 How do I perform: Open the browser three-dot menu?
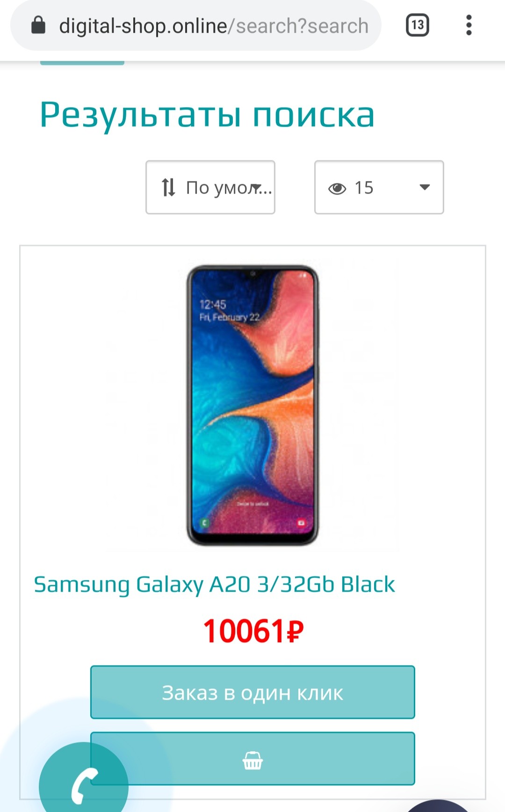[469, 25]
